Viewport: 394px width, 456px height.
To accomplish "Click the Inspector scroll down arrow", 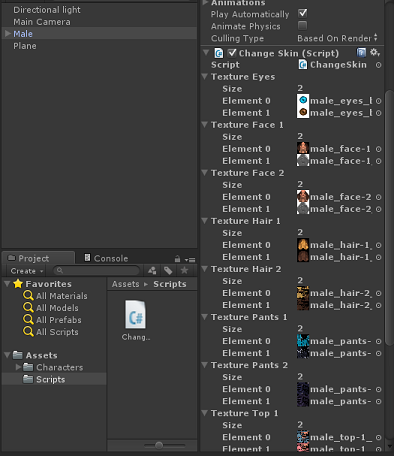I will coord(389,446).
